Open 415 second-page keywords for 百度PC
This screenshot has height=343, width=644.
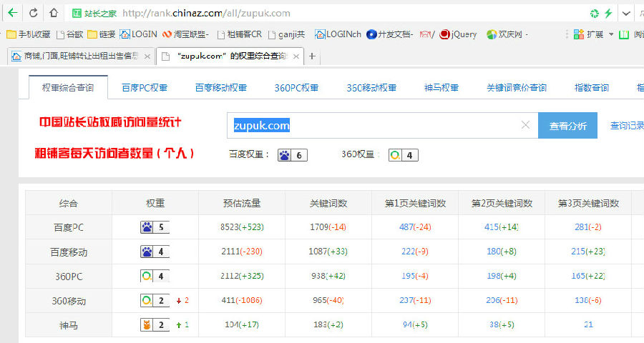click(x=492, y=227)
